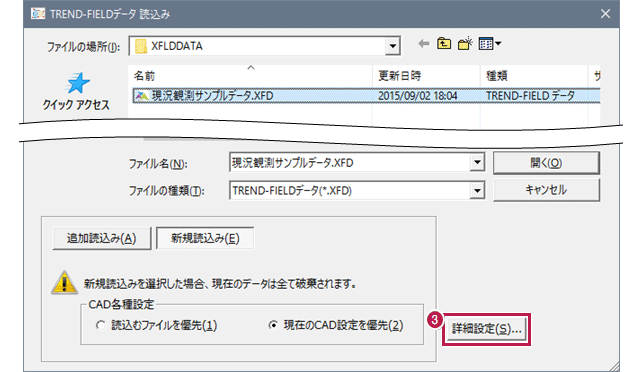Click the XFLDDATA location combo box

[x=264, y=46]
